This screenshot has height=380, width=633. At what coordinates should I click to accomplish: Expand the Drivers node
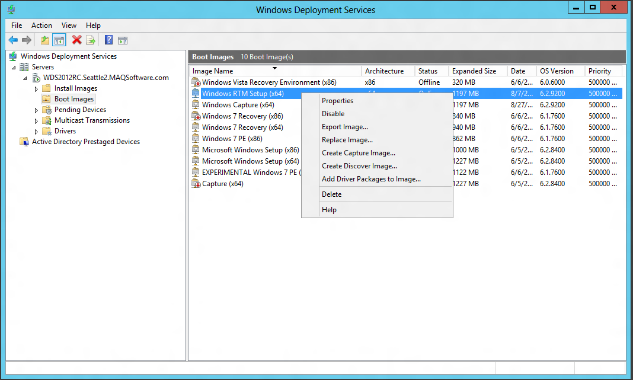(x=36, y=131)
